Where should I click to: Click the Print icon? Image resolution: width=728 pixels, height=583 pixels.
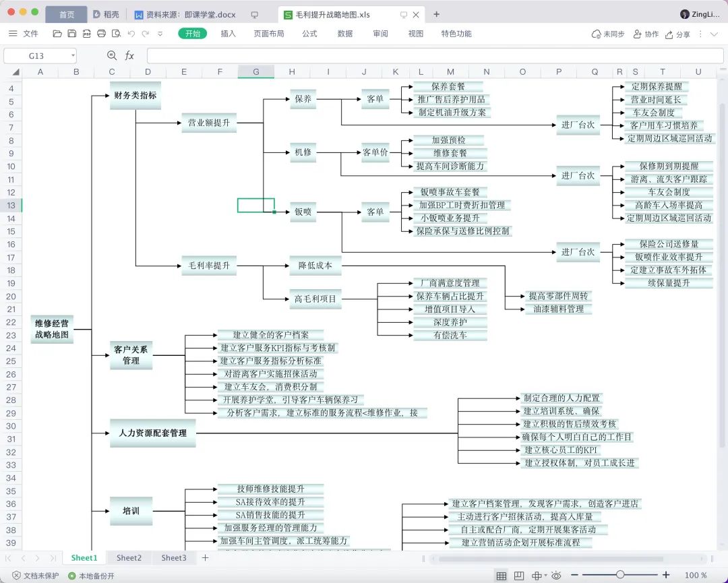(x=101, y=33)
